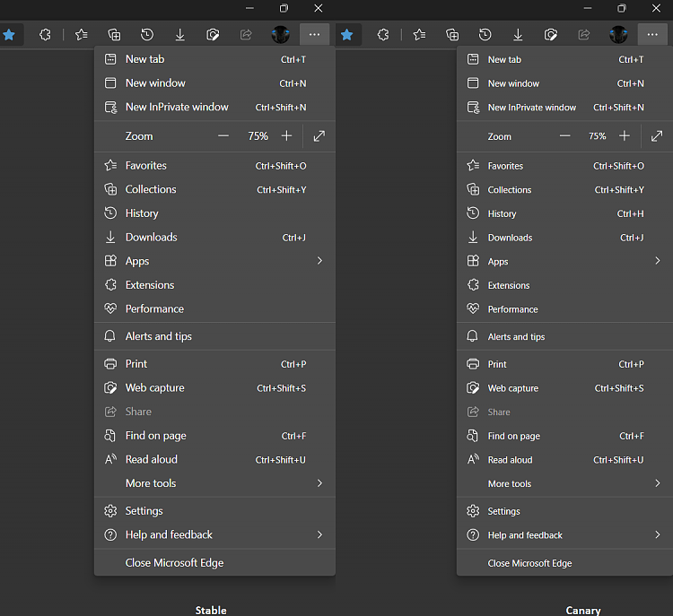Select New tab in Stable menu
The image size is (673, 616).
(x=214, y=59)
